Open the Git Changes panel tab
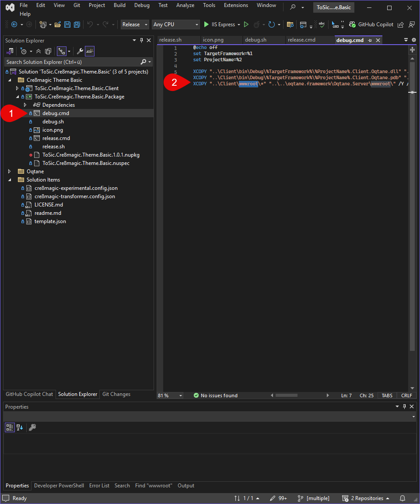The width and height of the screenshot is (420, 504). [116, 394]
